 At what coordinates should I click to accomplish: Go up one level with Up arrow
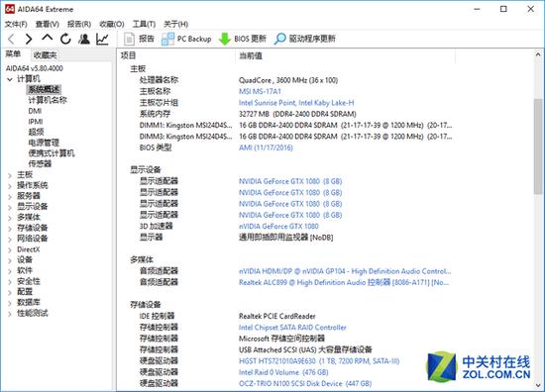(x=48, y=38)
